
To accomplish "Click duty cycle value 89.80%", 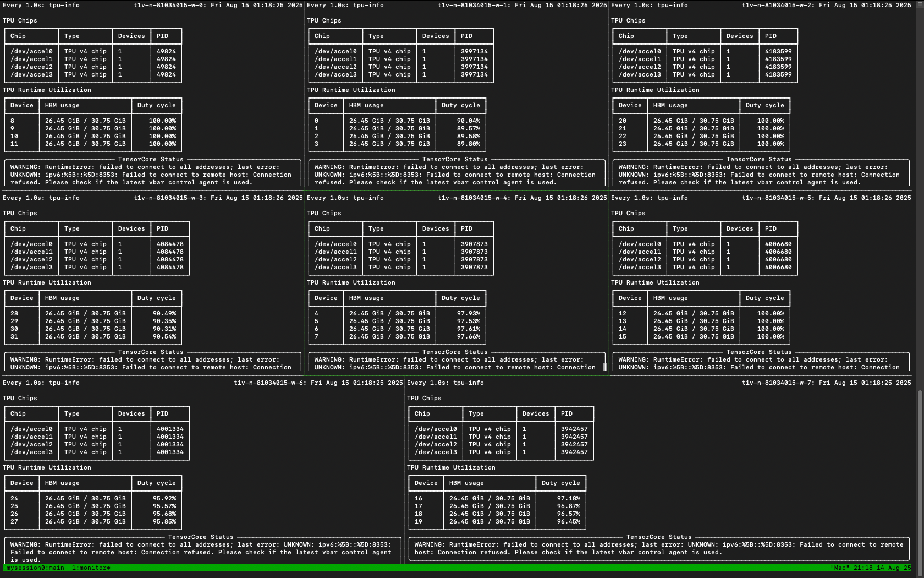I will [x=469, y=144].
